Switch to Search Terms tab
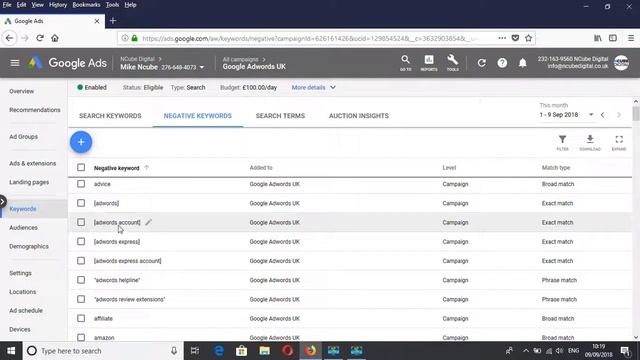Screen dimensions: 640x360 tap(280, 116)
